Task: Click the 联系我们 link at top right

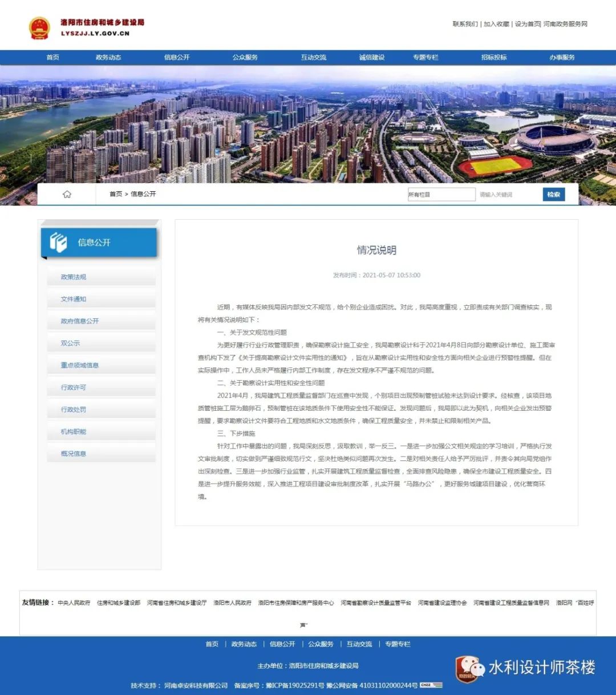Action: tap(465, 24)
